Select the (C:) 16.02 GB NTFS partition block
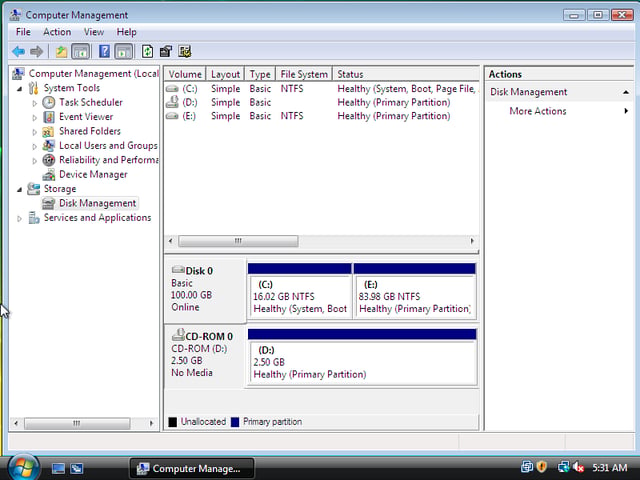This screenshot has height=480, width=640. [x=300, y=292]
